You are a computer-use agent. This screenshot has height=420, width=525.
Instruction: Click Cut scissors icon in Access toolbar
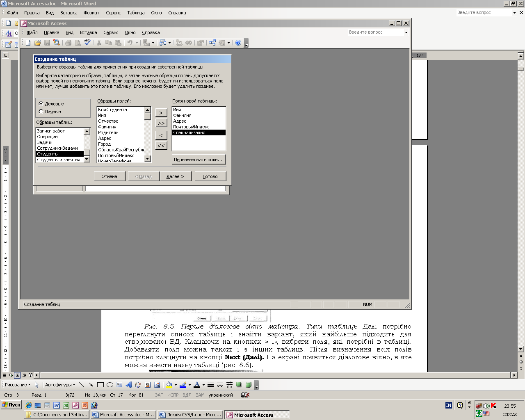click(99, 43)
